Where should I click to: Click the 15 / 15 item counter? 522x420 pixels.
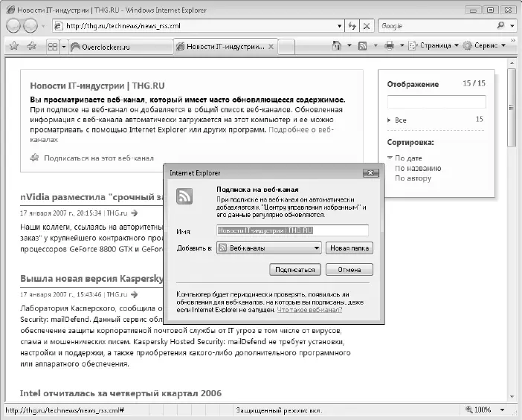474,83
